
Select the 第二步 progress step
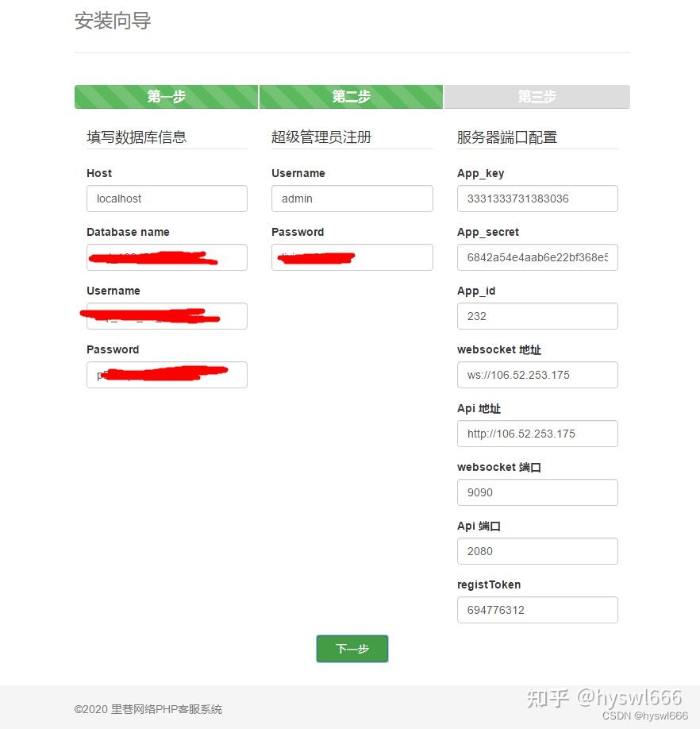coord(351,97)
